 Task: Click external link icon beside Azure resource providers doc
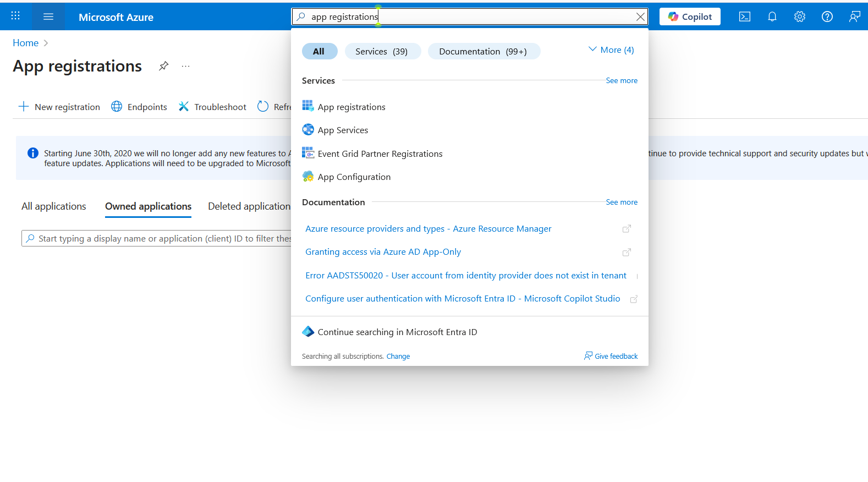pos(627,228)
